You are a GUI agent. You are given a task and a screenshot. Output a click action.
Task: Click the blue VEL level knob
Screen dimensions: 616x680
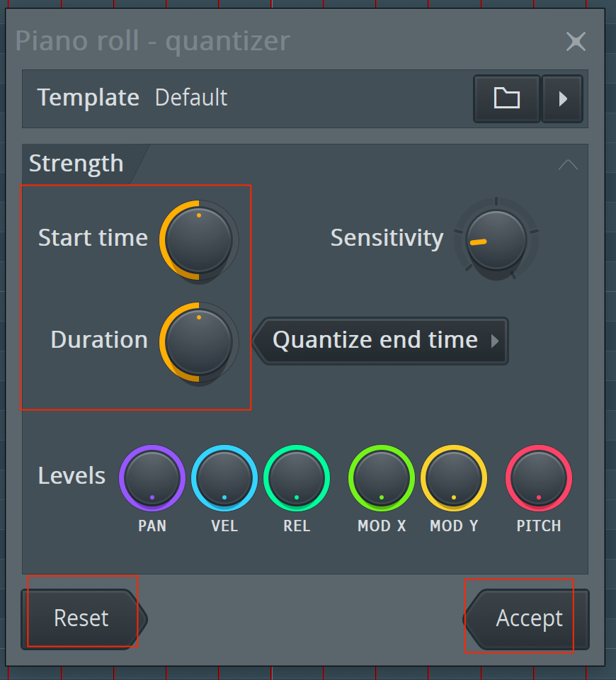click(224, 478)
